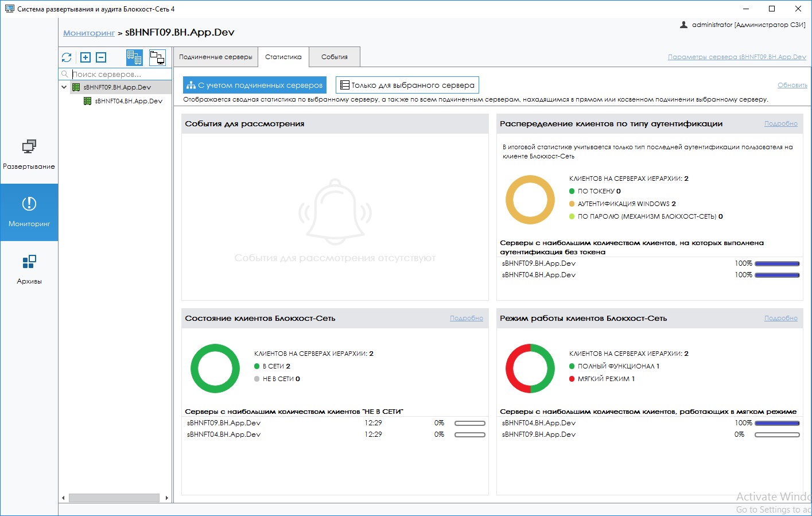
Task: Click the Обновить link
Action: point(792,85)
